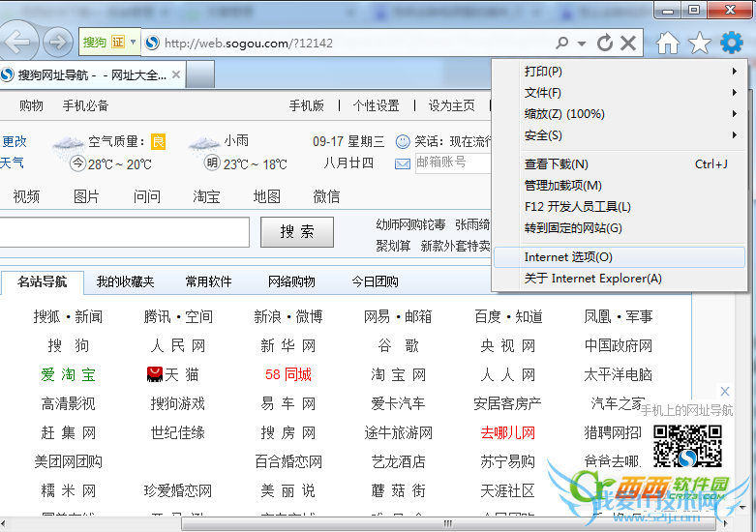Click the 邮箱账号 input field
The height and width of the screenshot is (532, 756).
pyautogui.click(x=453, y=163)
